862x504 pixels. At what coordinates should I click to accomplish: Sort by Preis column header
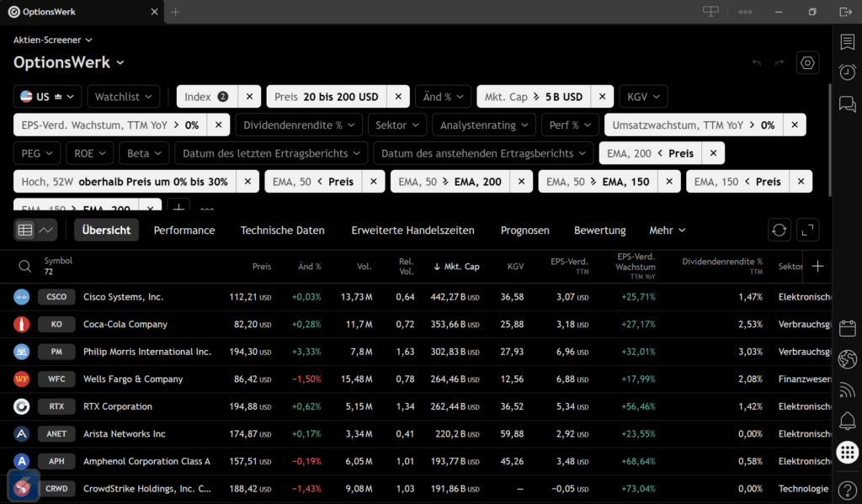pyautogui.click(x=262, y=267)
